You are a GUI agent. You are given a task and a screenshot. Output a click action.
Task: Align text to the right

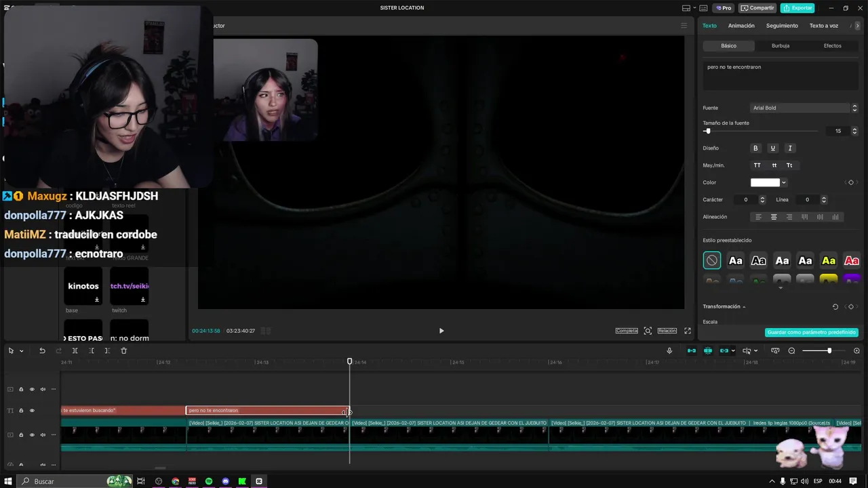[x=789, y=217]
